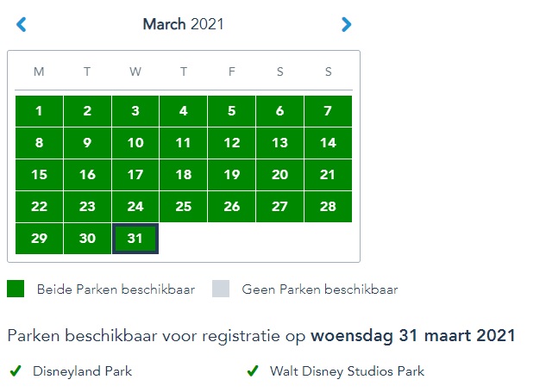Click the March 2021 month heading
Screen dimensions: 546x392
pyautogui.click(x=183, y=25)
